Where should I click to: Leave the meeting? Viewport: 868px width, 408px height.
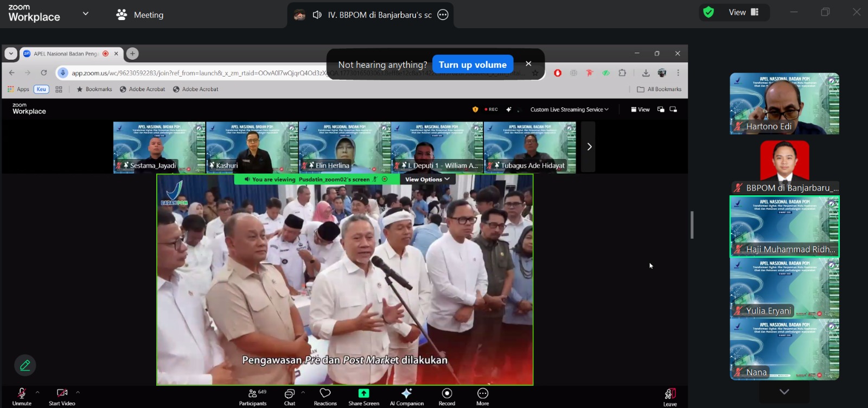[x=670, y=397]
